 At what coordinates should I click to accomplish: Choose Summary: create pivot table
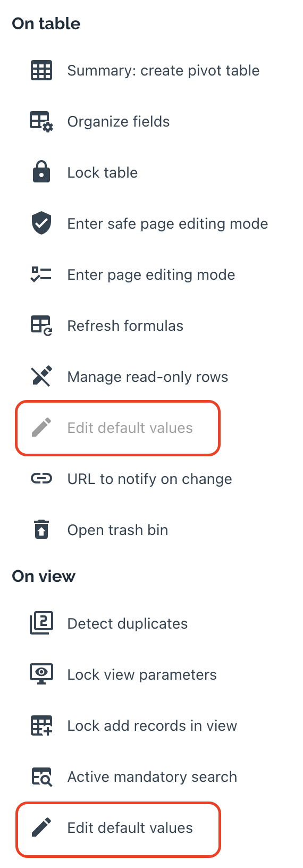click(x=163, y=71)
